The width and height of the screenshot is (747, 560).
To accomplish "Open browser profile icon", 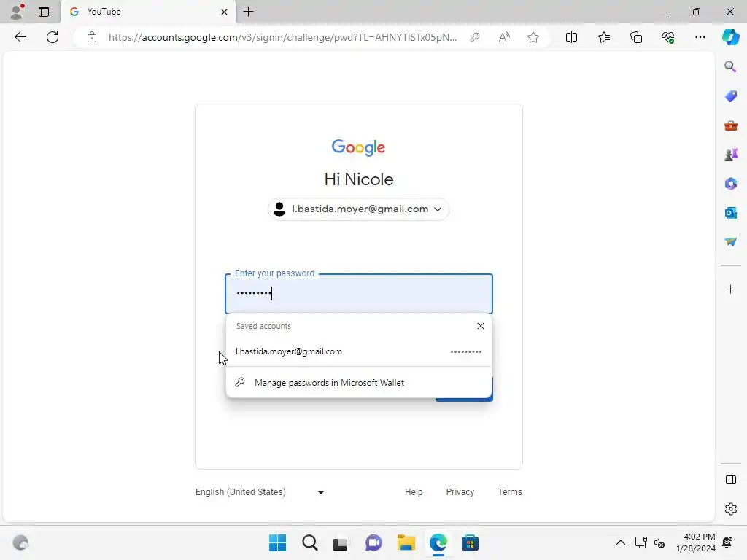I will click(x=17, y=12).
